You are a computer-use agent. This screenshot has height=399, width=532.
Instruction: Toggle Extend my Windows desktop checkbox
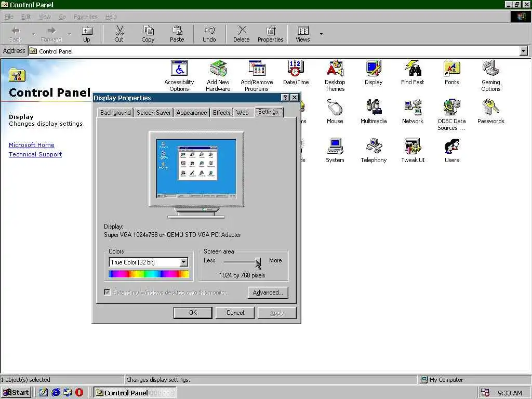[107, 292]
